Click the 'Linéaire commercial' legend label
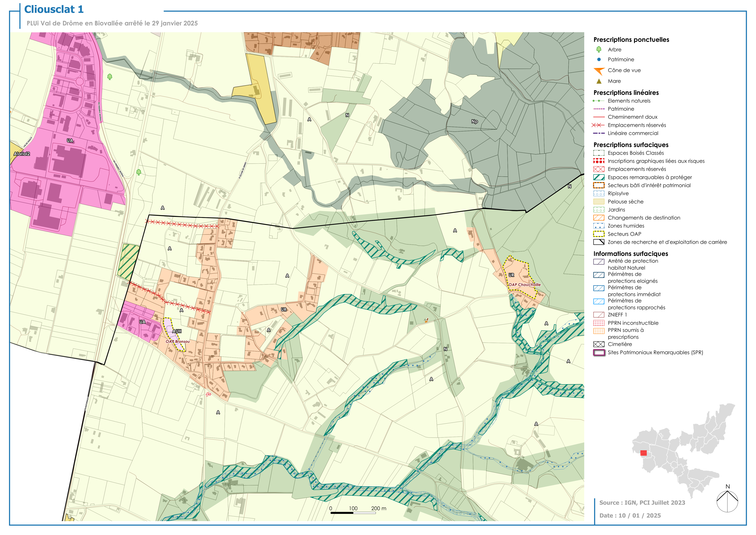 pos(633,133)
